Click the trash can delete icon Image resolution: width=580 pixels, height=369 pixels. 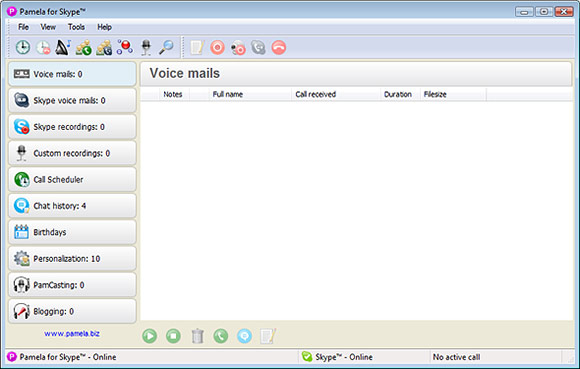(197, 336)
